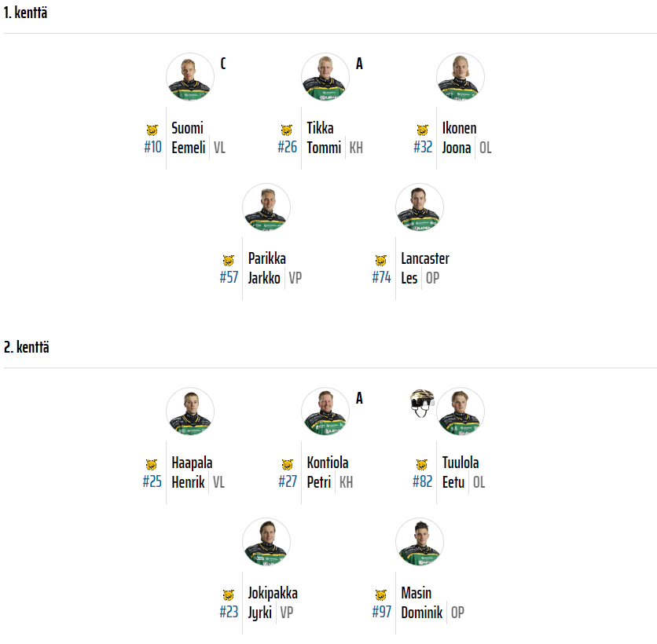This screenshot has height=644, width=657.
Task: Click team logo icon next to Tikka #26
Action: coord(287,130)
